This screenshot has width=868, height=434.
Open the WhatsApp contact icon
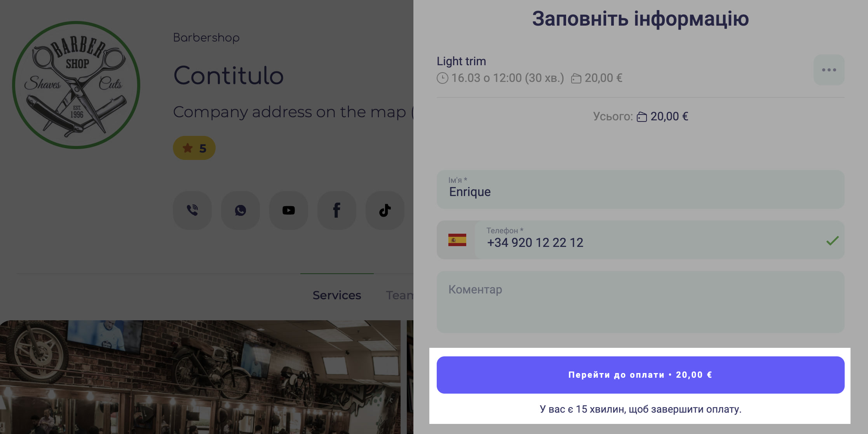241,210
